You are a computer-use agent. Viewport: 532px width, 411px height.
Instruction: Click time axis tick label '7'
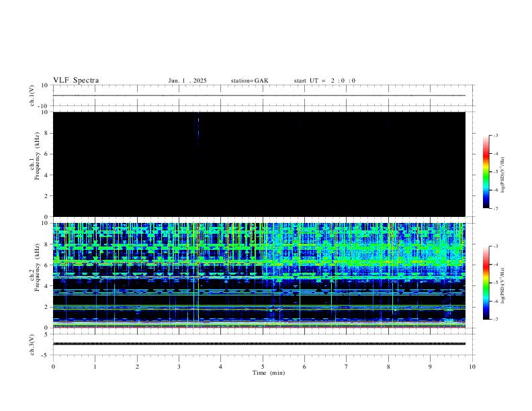pos(347,367)
